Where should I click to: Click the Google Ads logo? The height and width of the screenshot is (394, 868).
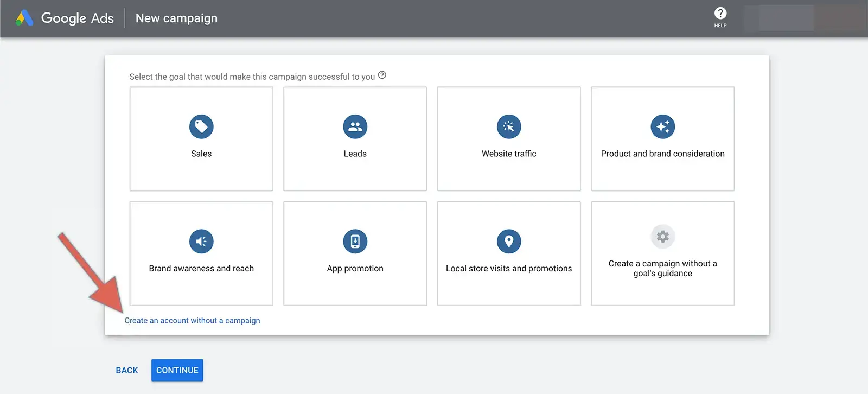click(65, 18)
